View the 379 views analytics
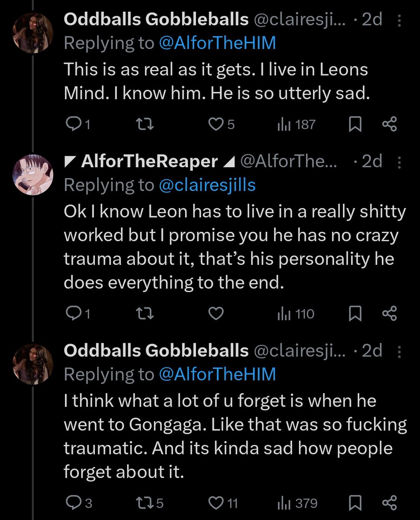Screen dimensions: 420x520 point(297,504)
